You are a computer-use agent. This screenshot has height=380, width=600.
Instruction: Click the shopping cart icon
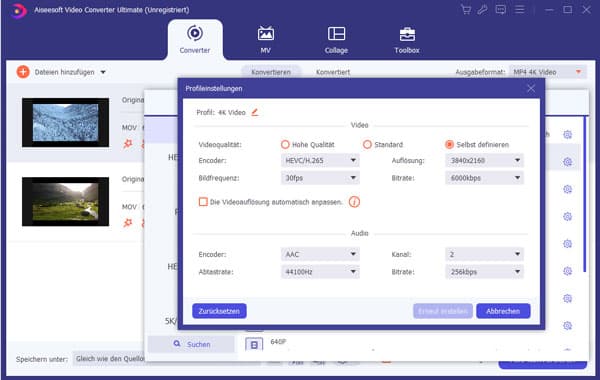[466, 10]
